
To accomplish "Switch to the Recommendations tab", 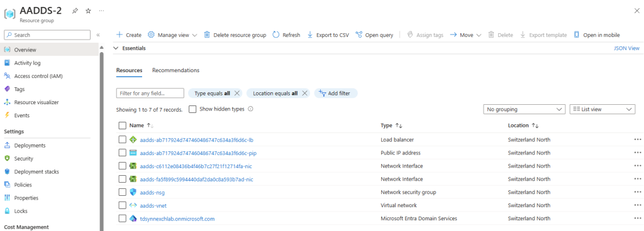I will pos(176,70).
